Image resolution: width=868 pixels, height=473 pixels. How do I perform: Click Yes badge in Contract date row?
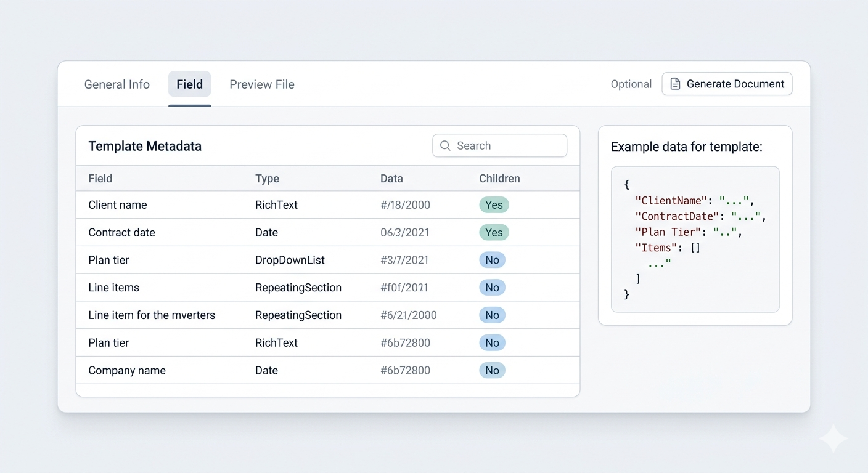point(494,233)
